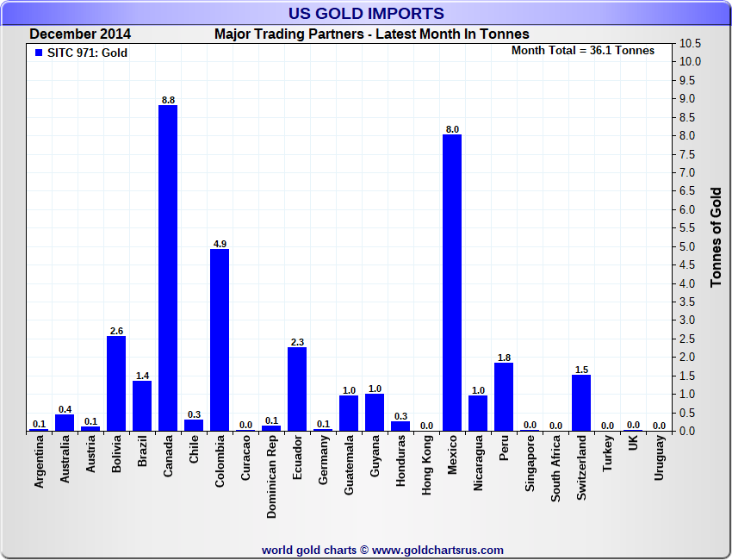The width and height of the screenshot is (732, 560).
Task: Click the 0.4 value above Australia
Action: tap(65, 409)
